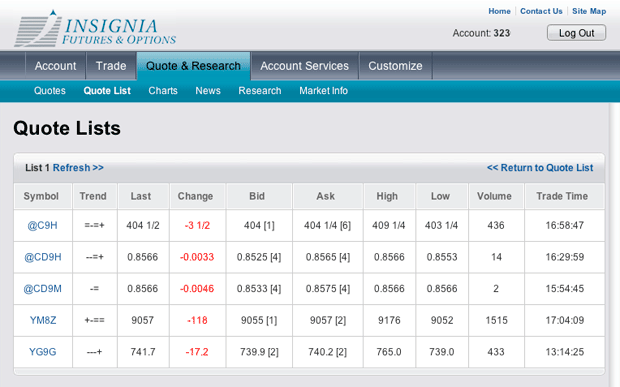Click the Trade Time column header
Screen dimensions: 620x387
[x=564, y=196]
